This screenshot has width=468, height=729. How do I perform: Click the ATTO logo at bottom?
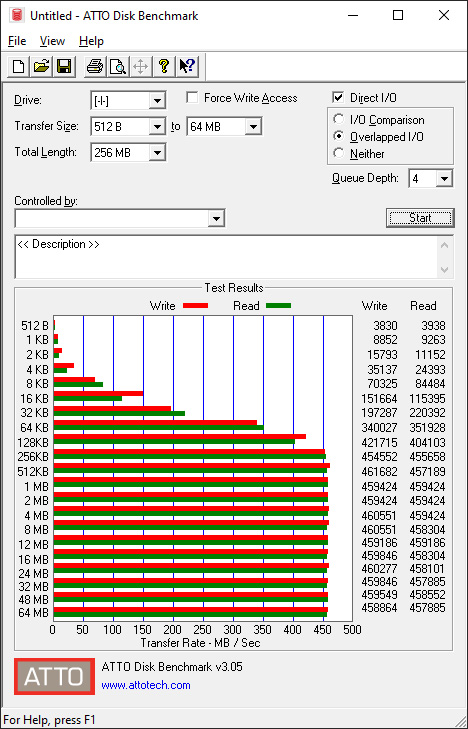click(x=54, y=676)
